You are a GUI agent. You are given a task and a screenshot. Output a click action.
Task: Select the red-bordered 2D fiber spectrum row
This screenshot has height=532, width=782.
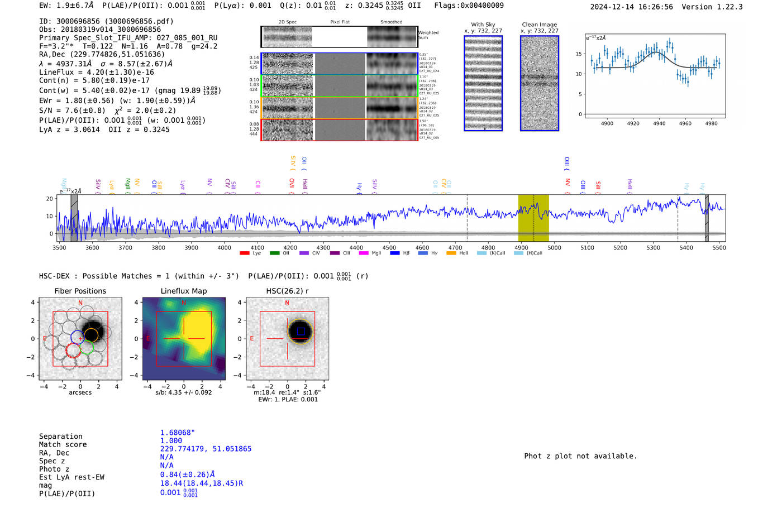pyautogui.click(x=340, y=130)
